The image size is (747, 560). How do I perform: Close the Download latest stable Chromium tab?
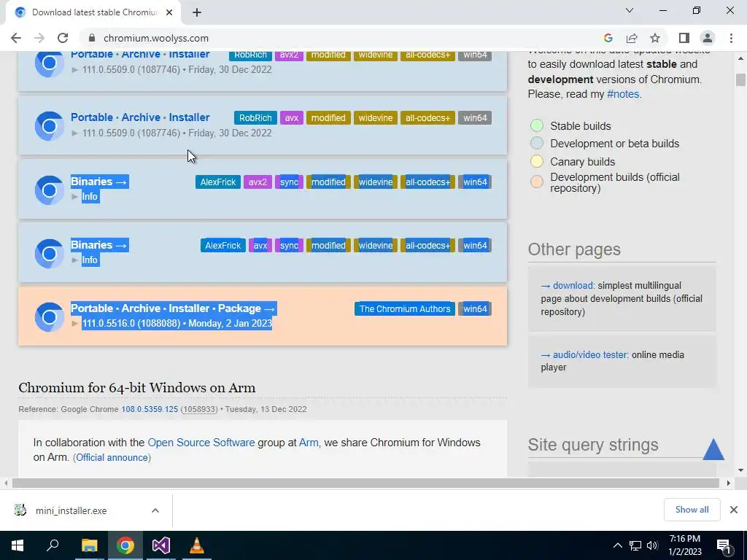(169, 12)
